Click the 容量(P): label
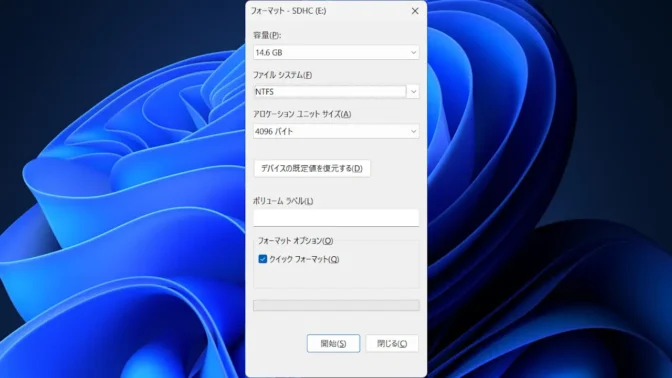 coord(267,35)
